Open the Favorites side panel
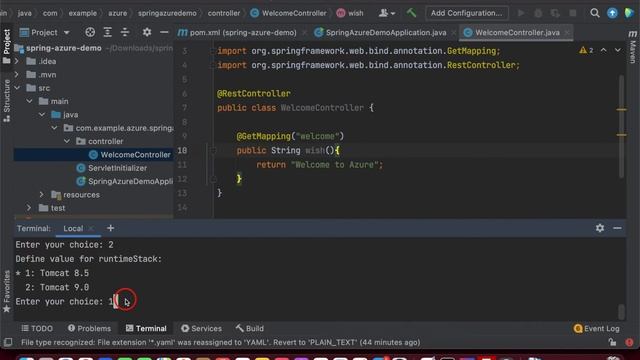Screen dimensions: 640x360 click(x=7, y=291)
